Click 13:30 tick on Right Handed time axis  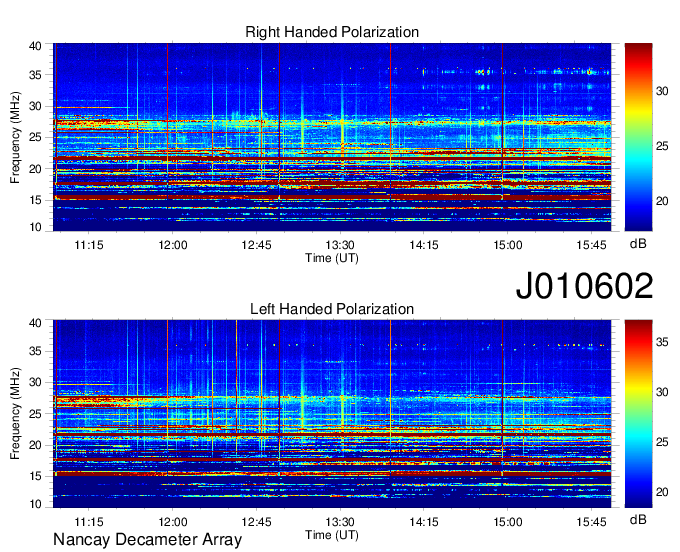coord(340,245)
